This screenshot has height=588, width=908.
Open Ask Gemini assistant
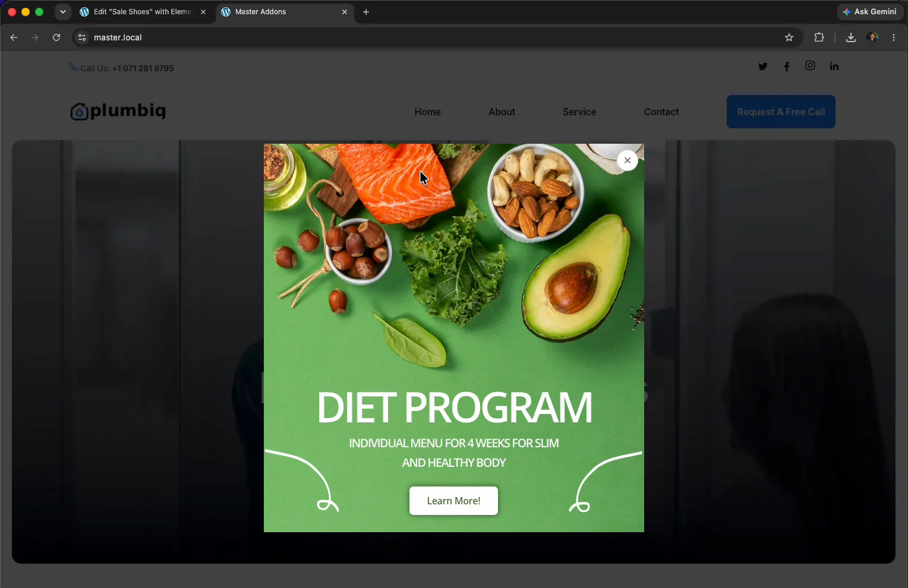[x=870, y=12]
